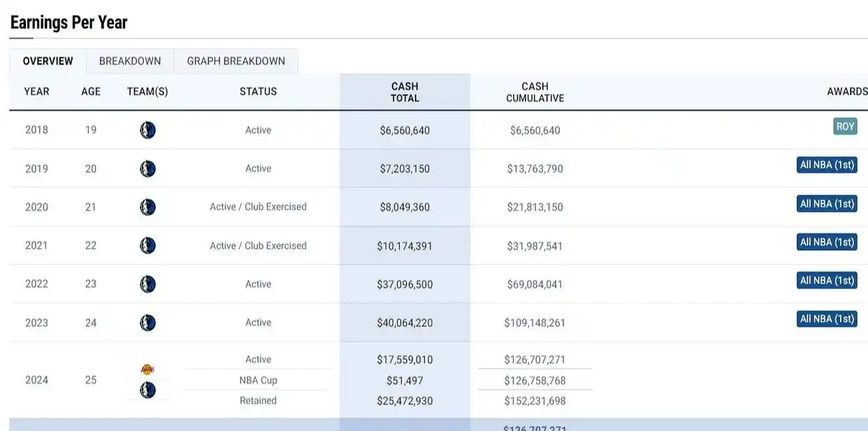Click the Cash Total column header

405,92
